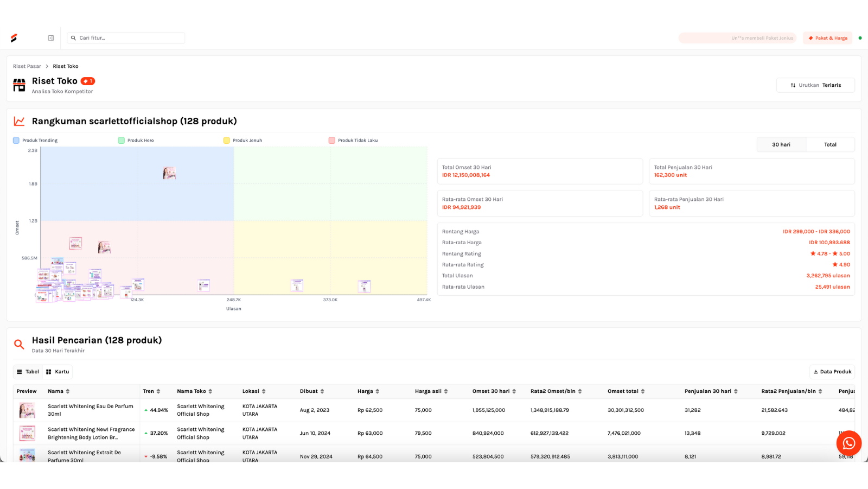Switch to Tabel view
The height and width of the screenshot is (489, 868).
click(28, 372)
